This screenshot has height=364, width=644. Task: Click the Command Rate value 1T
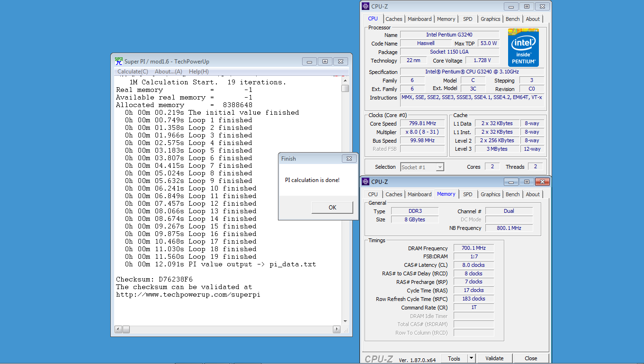point(474,307)
